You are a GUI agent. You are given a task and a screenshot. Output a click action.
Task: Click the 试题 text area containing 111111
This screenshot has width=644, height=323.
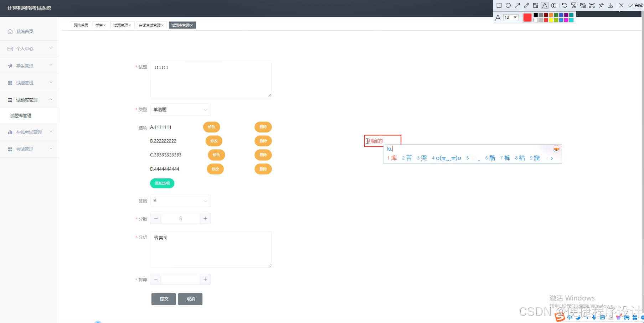coord(211,79)
